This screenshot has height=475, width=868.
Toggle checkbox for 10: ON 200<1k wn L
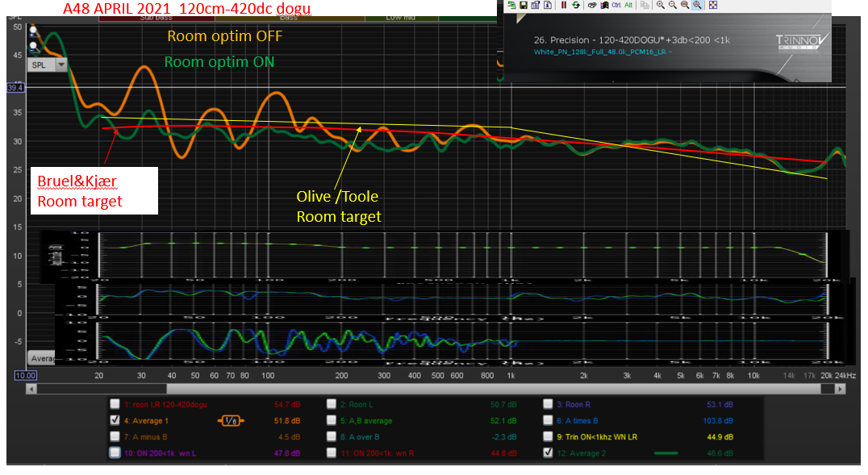[x=115, y=452]
